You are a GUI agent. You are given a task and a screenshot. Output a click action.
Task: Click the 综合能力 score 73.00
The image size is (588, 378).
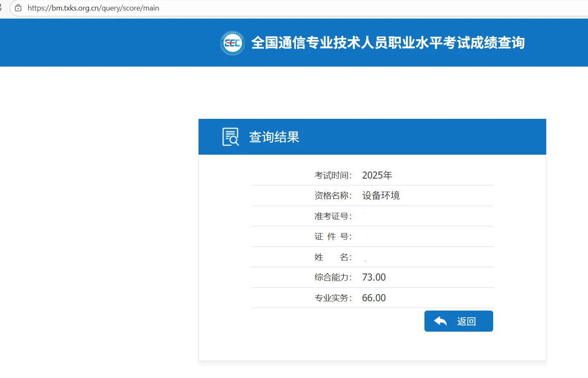click(x=373, y=277)
